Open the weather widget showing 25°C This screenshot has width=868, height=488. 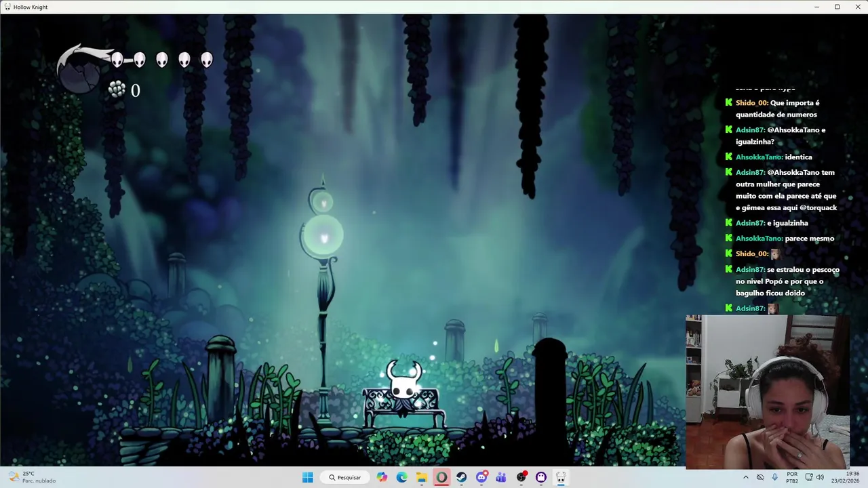tap(32, 477)
